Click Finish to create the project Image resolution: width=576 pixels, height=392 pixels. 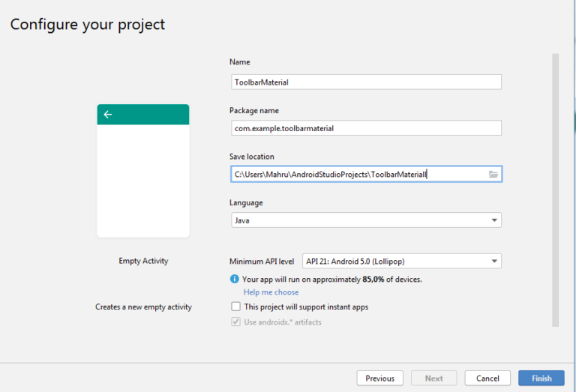pos(541,379)
